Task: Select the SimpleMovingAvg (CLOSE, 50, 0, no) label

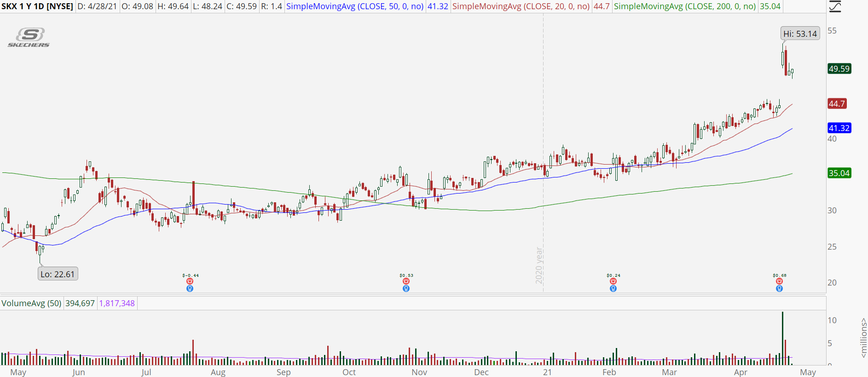Action: [x=355, y=6]
